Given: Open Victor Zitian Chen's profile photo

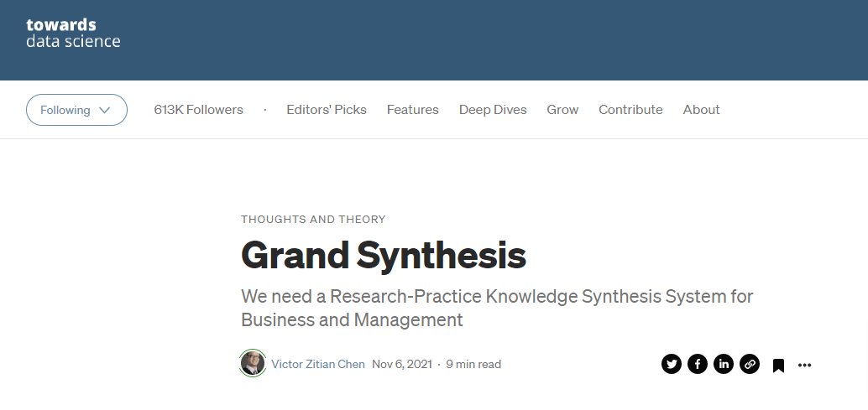Looking at the screenshot, I should pos(253,364).
